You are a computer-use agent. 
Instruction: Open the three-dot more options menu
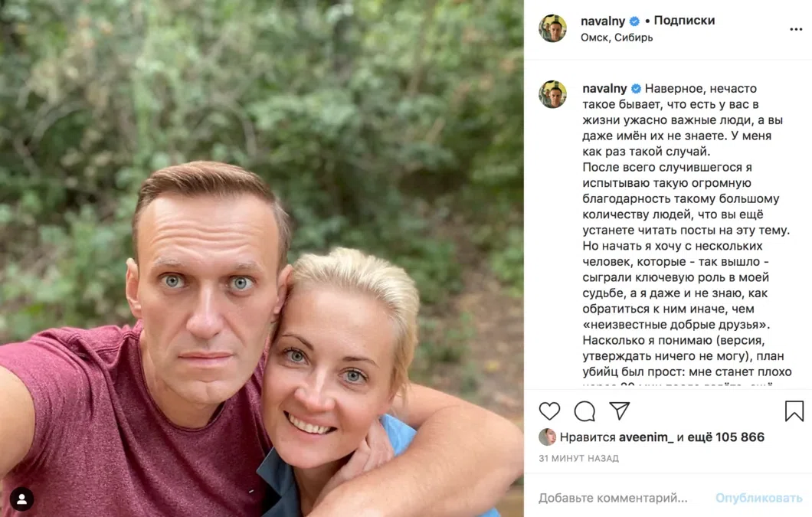796,29
